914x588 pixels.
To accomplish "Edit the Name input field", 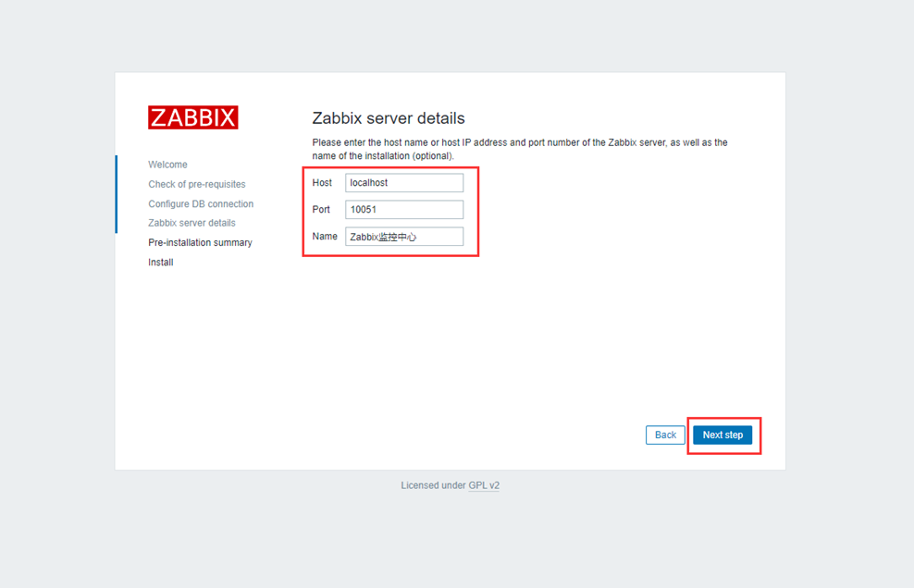I will (x=404, y=236).
